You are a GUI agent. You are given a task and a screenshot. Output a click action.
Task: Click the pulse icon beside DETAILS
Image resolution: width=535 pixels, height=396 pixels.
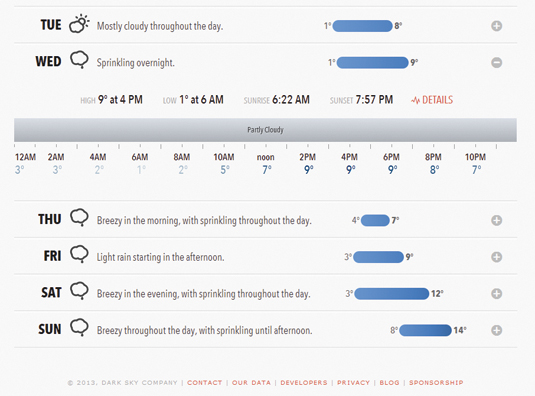tap(415, 100)
